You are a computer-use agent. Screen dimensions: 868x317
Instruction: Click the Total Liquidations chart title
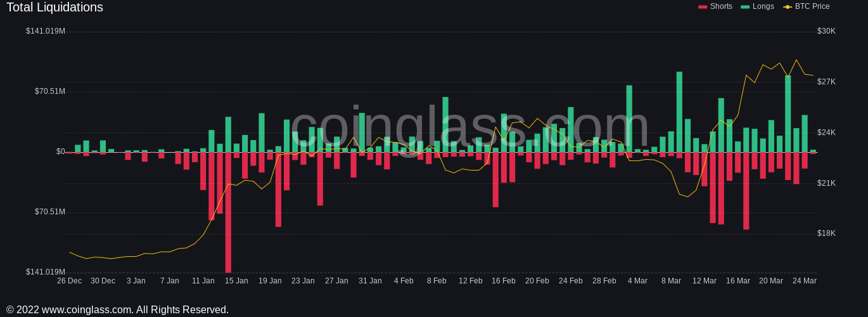tap(54, 8)
